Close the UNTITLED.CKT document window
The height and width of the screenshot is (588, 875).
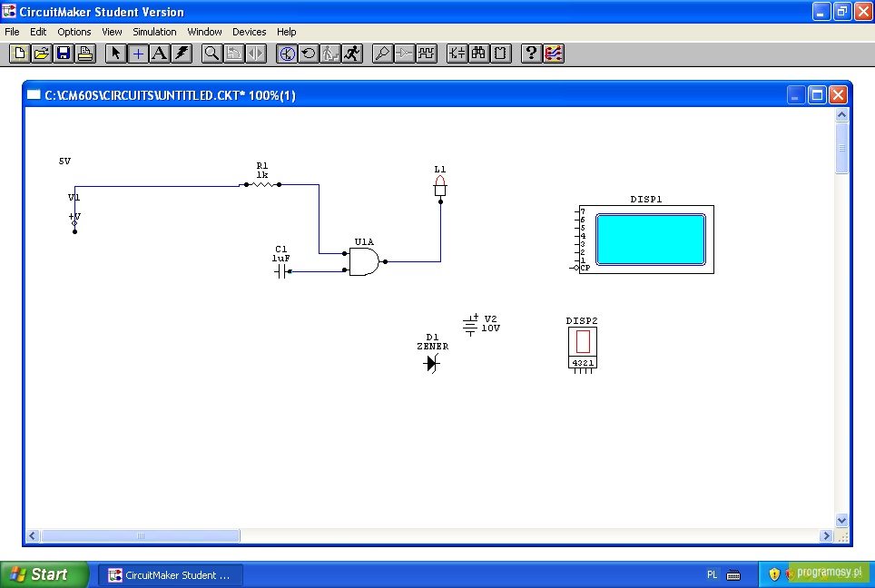(x=838, y=95)
